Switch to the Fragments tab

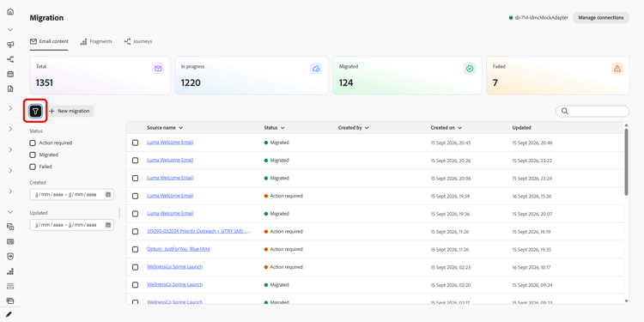96,41
